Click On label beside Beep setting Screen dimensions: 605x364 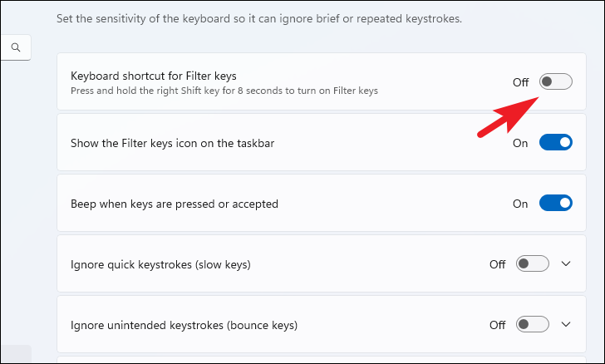pyautogui.click(x=520, y=204)
